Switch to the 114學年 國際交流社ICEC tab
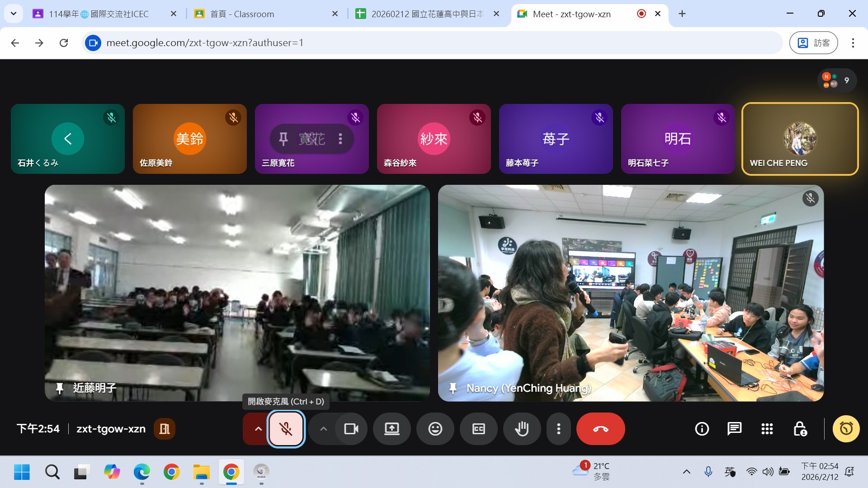Image resolution: width=868 pixels, height=488 pixels. [x=99, y=14]
